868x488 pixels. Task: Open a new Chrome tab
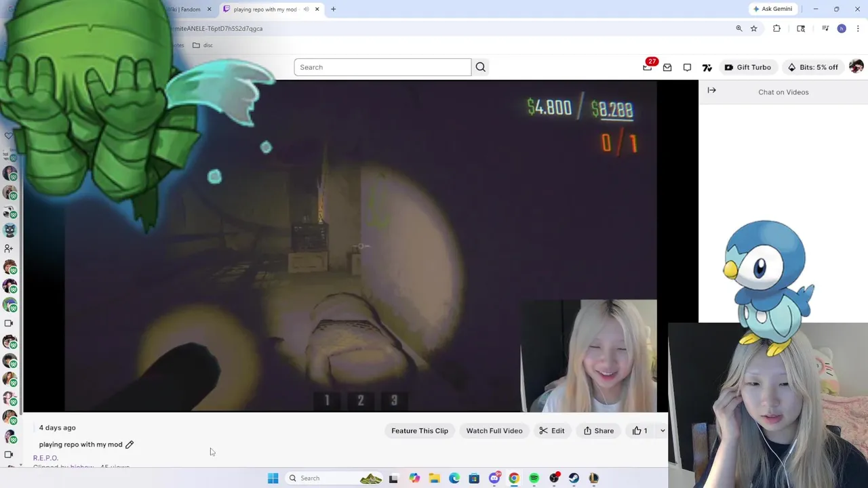(x=333, y=9)
